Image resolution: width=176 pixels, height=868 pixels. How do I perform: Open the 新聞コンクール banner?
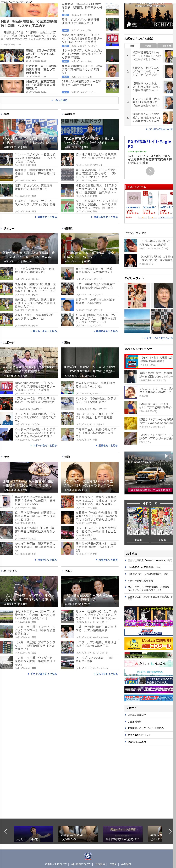tap(149, 644)
